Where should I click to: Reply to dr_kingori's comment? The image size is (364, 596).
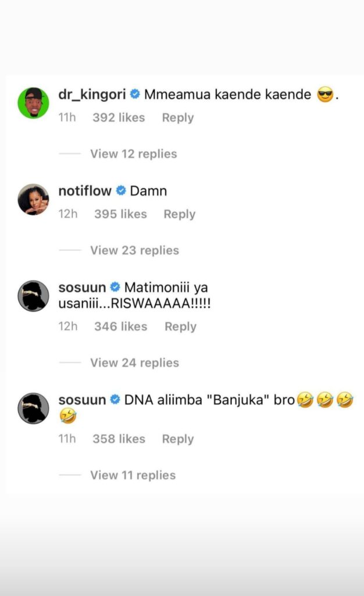(x=177, y=118)
